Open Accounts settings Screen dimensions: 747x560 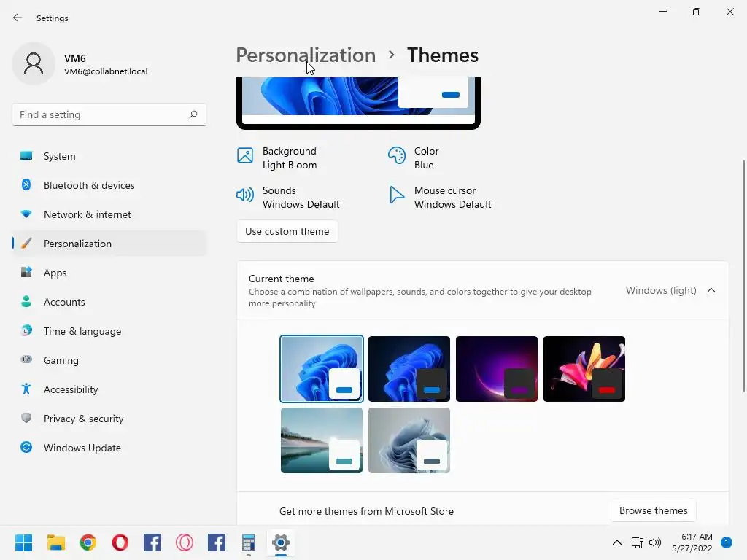point(109,302)
